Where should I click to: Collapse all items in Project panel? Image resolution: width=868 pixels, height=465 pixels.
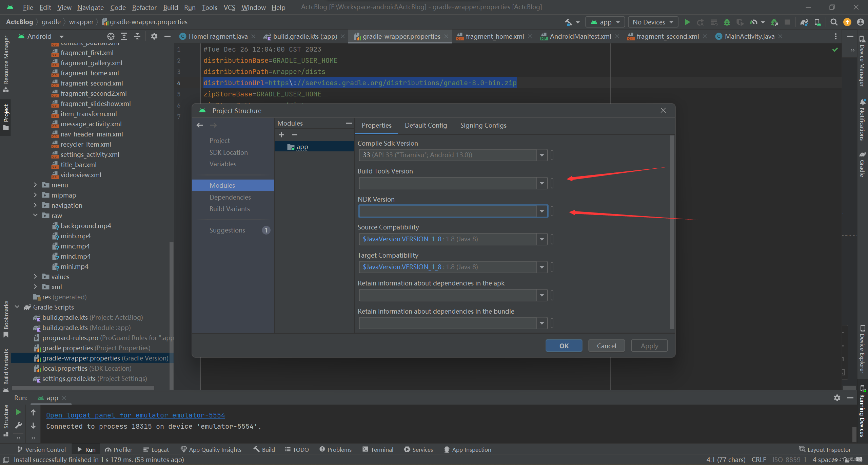pos(137,36)
